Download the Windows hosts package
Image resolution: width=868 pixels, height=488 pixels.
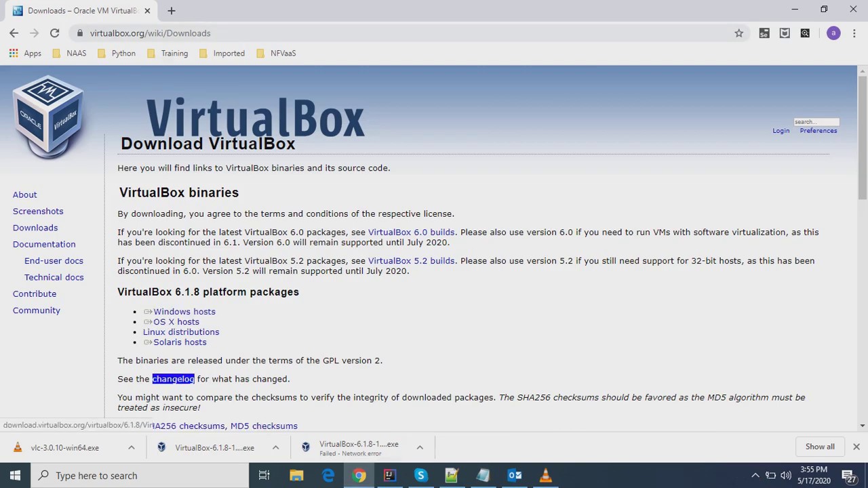click(x=184, y=312)
